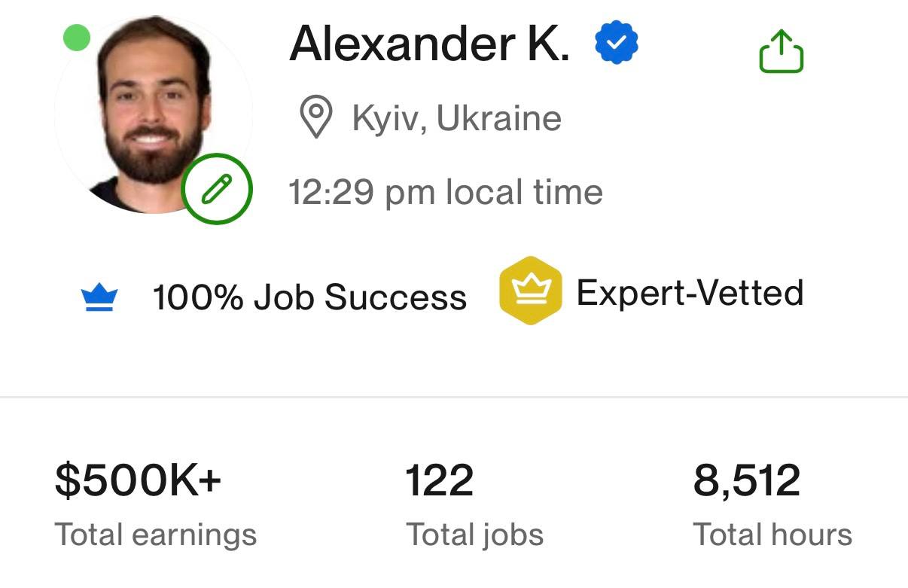Click the location pin icon beside Kyiv
This screenshot has width=908, height=588.
pos(315,117)
